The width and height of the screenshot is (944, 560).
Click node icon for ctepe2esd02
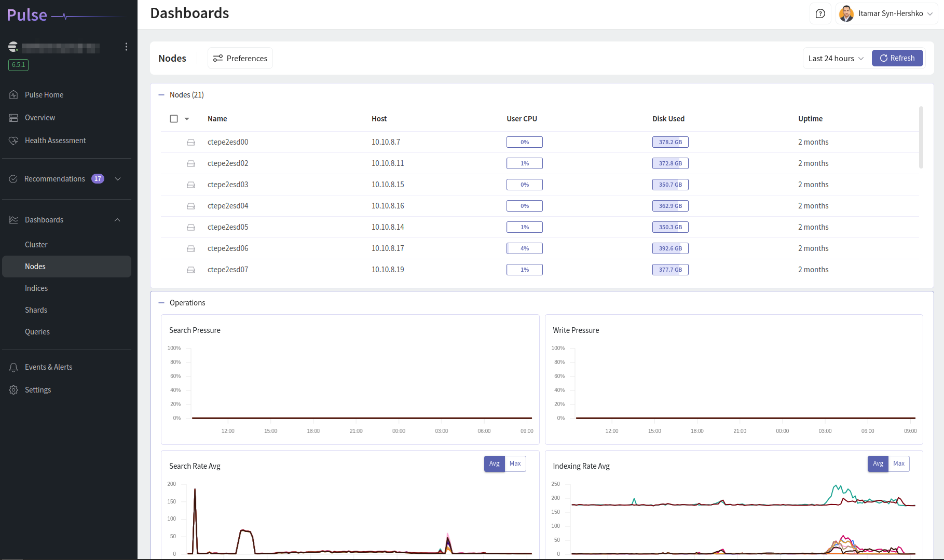click(x=191, y=163)
